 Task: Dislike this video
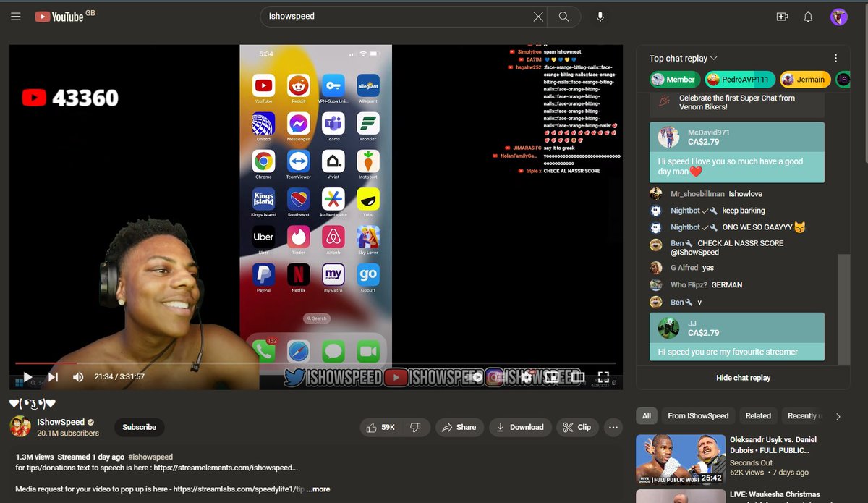(415, 427)
